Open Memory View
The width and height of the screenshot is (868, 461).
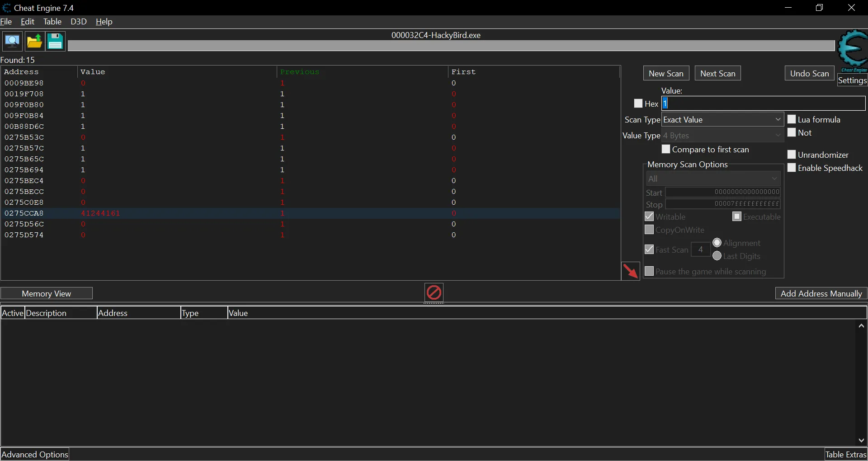point(47,293)
